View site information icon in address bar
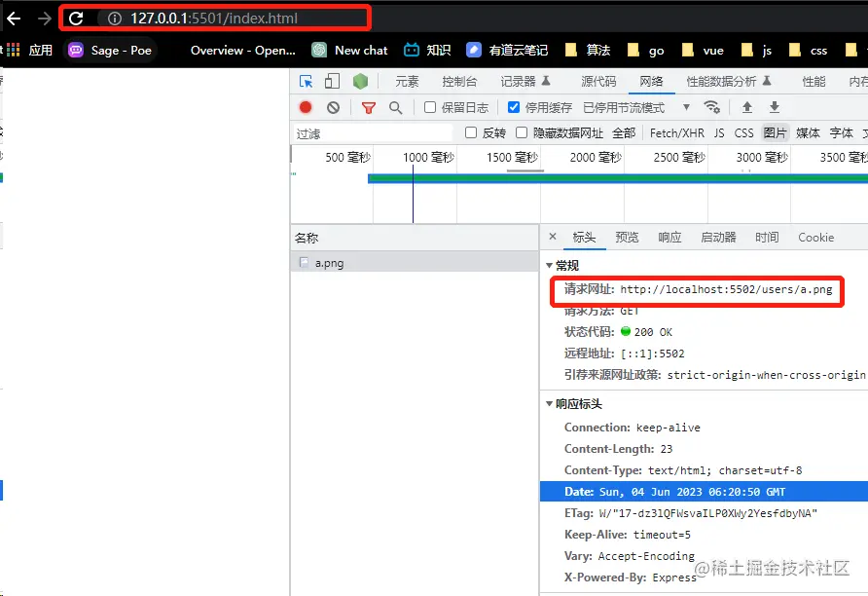The width and height of the screenshot is (868, 596). (114, 19)
